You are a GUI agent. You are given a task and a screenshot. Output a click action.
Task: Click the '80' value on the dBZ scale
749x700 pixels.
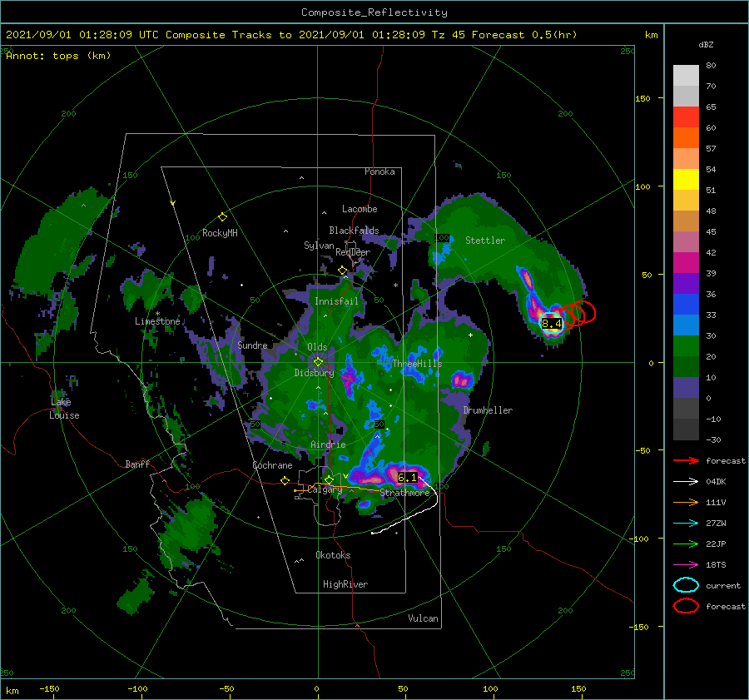(x=711, y=66)
